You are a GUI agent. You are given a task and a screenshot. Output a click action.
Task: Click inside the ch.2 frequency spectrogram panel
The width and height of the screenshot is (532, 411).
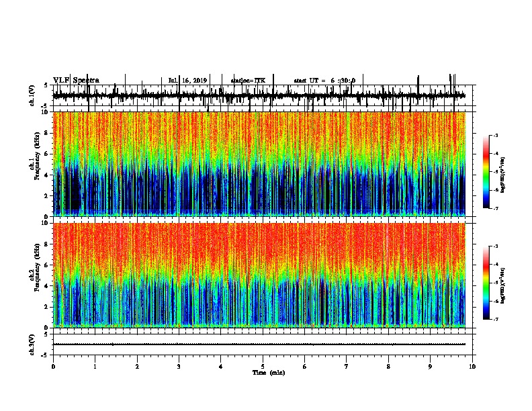tap(259, 275)
